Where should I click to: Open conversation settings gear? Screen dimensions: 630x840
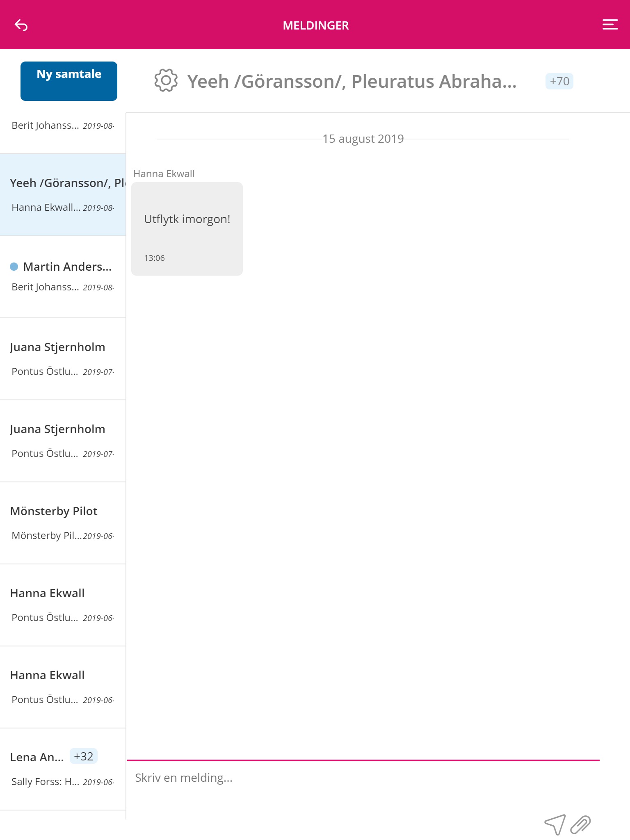click(x=166, y=80)
